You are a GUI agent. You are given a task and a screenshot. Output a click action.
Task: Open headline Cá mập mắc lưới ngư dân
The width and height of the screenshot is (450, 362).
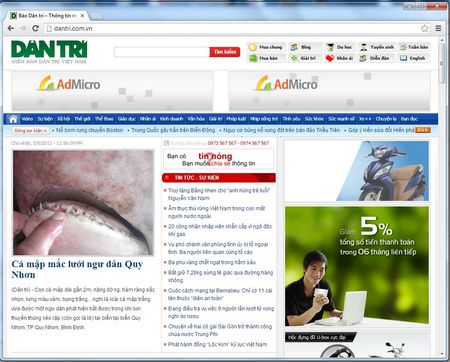77,269
